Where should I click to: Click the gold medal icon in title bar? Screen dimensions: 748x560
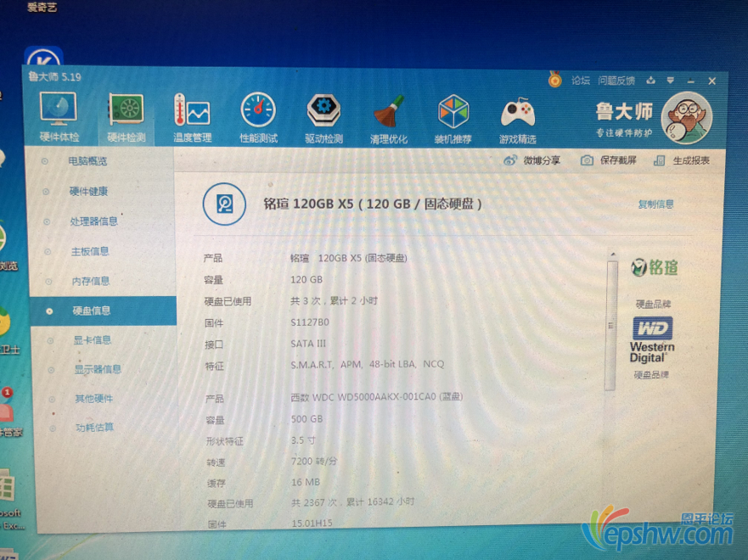(x=554, y=79)
